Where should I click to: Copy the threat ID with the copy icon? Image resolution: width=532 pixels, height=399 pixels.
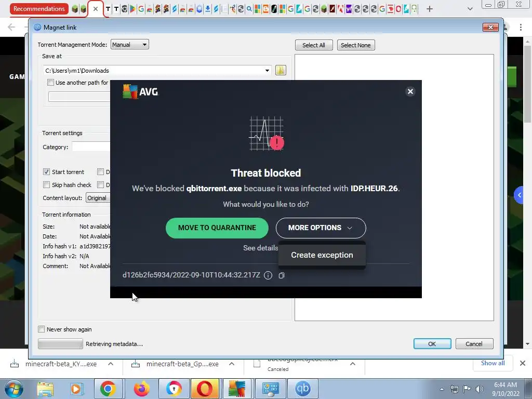(x=281, y=275)
